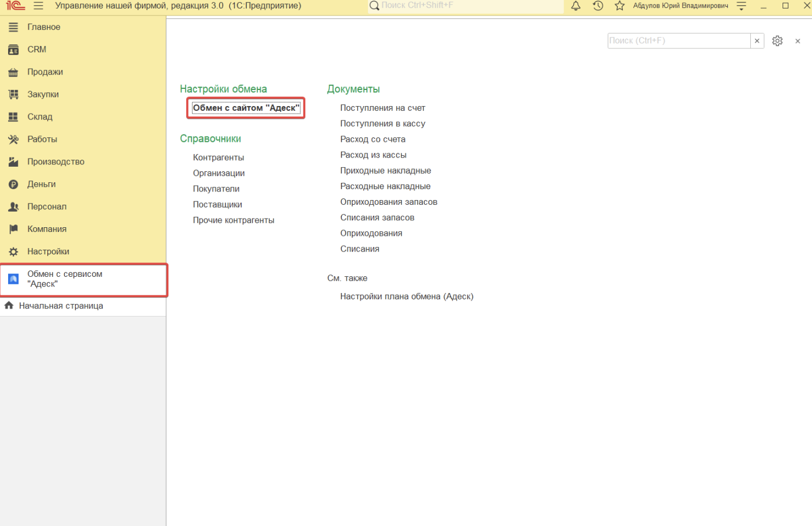Click the home icon of Начальная страница
Screen dimensions: 812x526
[x=9, y=306]
